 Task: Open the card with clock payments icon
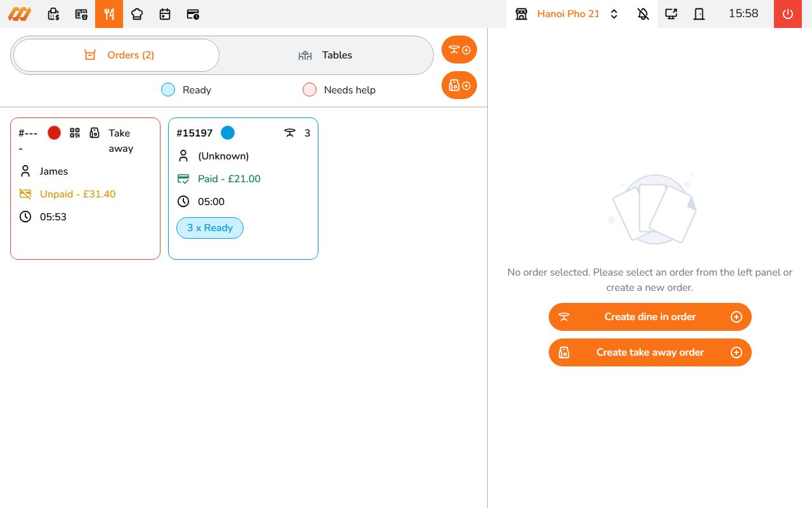point(193,14)
